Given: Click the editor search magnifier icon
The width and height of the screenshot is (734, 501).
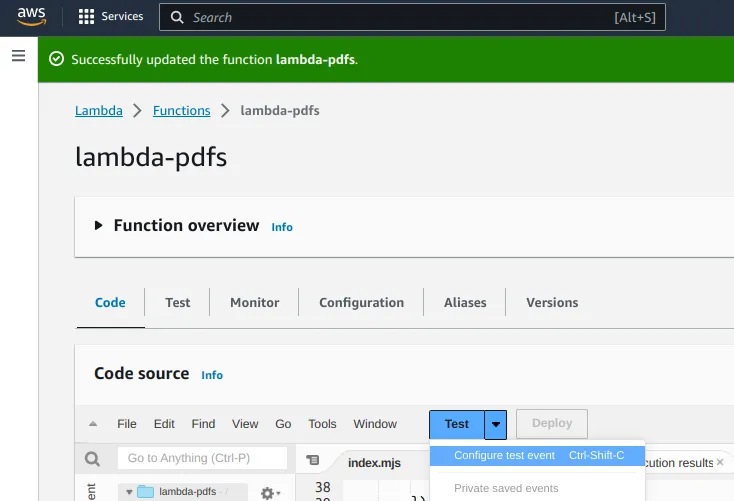Looking at the screenshot, I should pos(92,458).
